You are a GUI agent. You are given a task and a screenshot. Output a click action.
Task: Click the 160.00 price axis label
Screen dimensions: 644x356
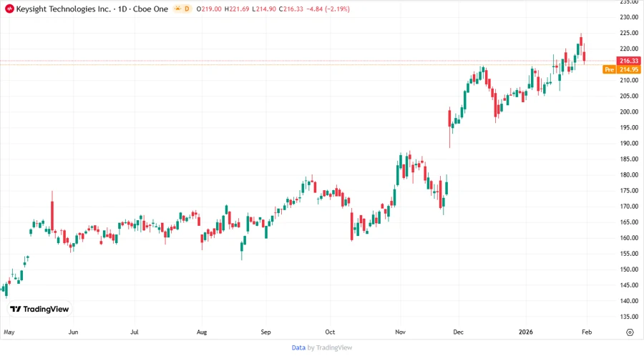629,238
